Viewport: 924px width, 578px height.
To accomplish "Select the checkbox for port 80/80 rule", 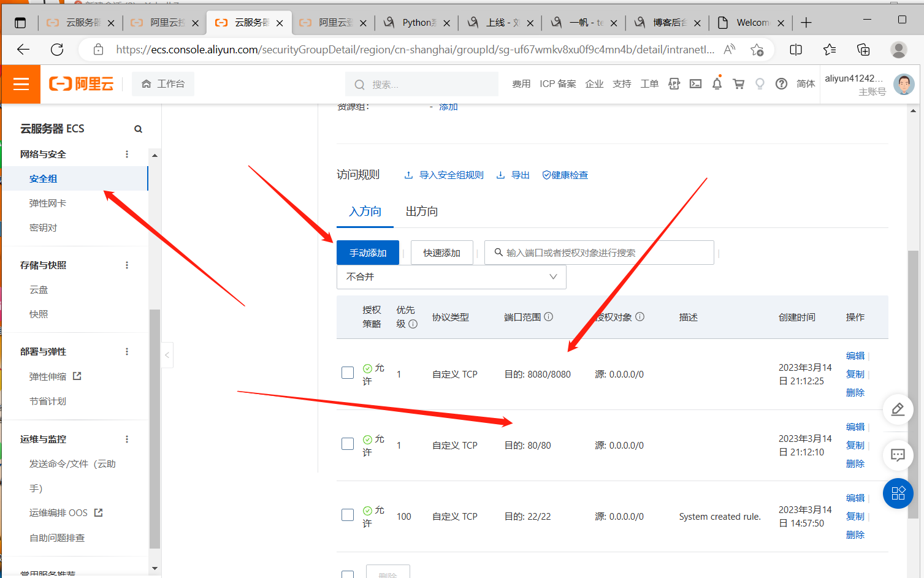I will (348, 444).
